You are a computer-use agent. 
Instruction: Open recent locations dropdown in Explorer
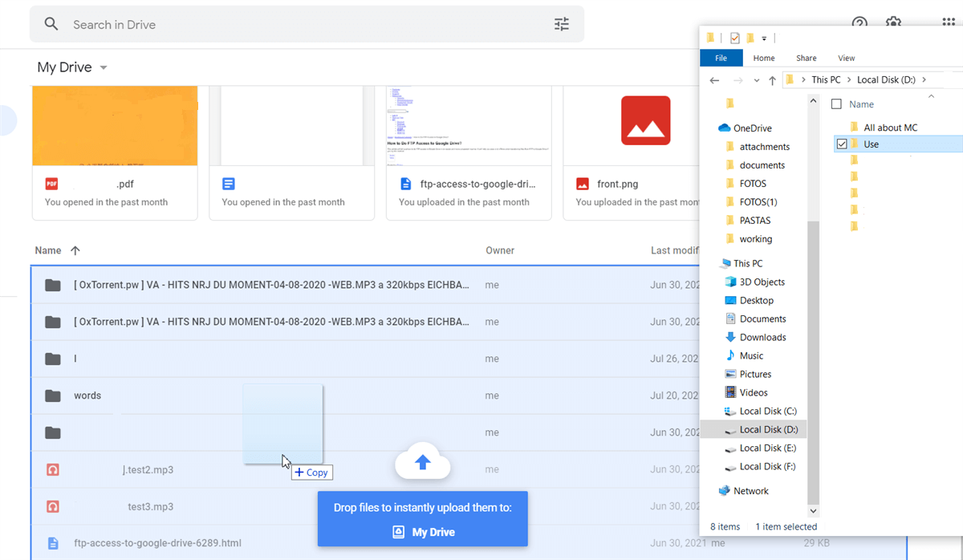coord(756,80)
